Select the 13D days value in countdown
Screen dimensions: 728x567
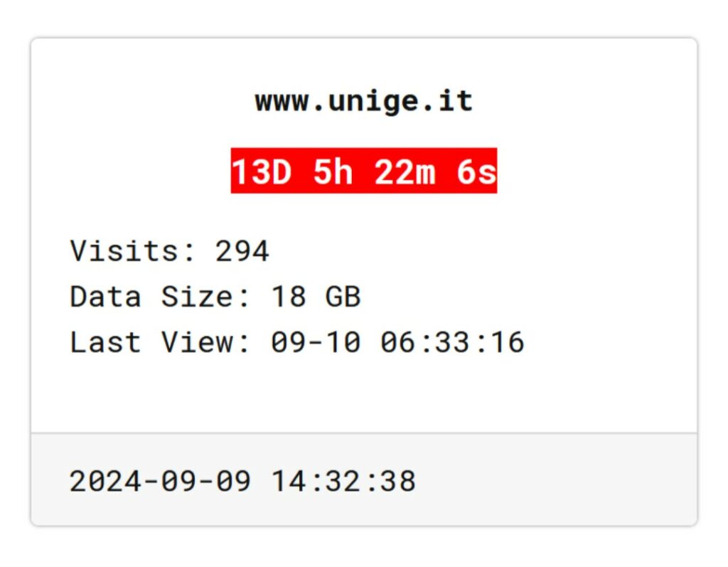(262, 172)
